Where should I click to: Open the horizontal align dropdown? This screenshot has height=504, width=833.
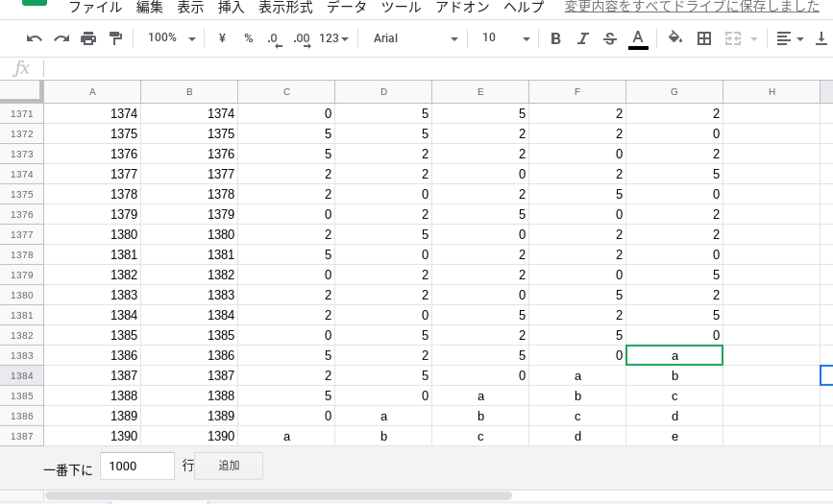[790, 38]
